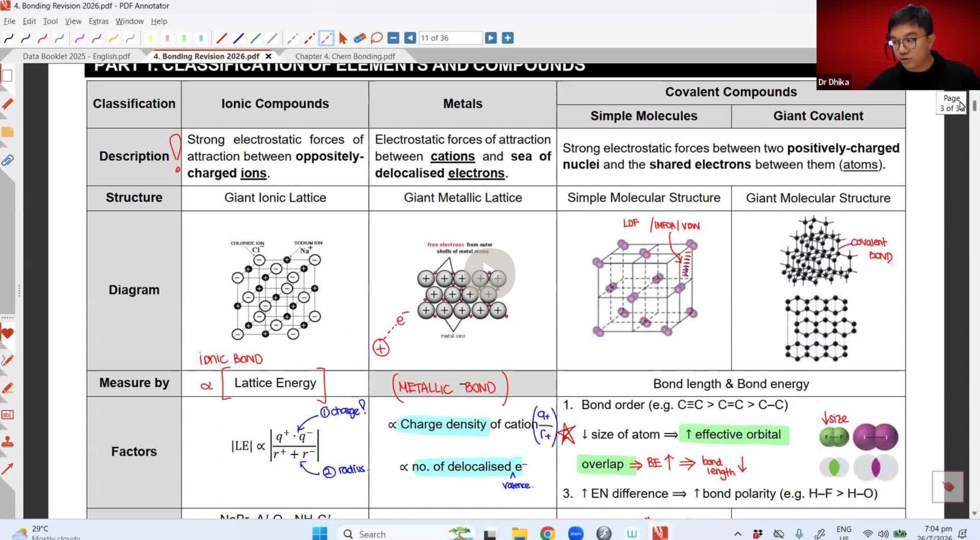Select the green freehand pen preset
The width and height of the screenshot is (980, 540).
pos(59,38)
